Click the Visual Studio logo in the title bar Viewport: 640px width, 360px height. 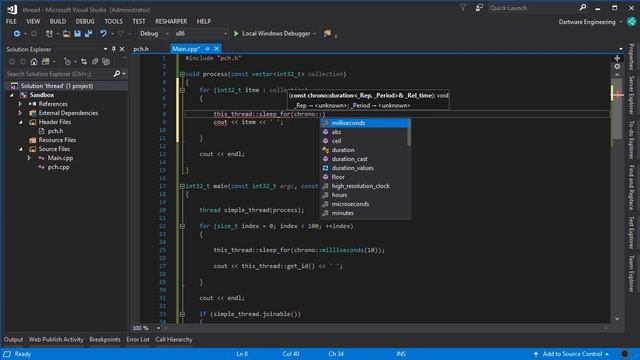pyautogui.click(x=12, y=9)
